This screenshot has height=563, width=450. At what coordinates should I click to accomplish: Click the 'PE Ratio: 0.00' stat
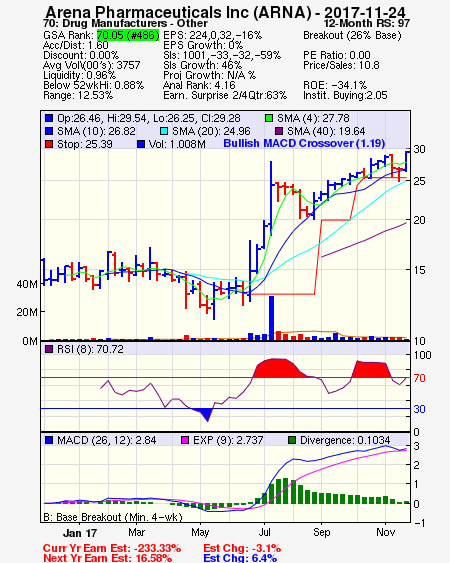point(337,55)
